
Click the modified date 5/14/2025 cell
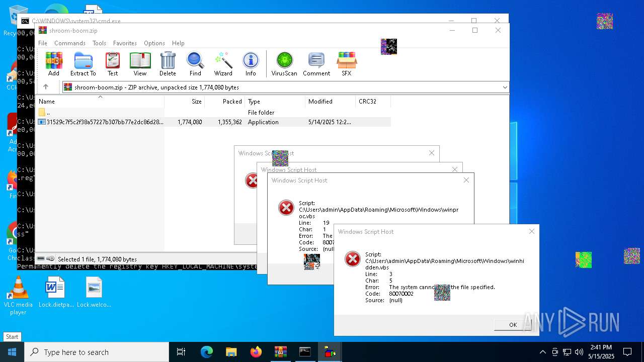point(330,122)
